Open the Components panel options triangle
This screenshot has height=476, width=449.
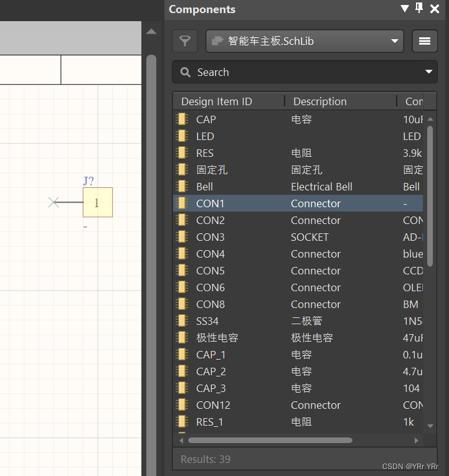(404, 9)
